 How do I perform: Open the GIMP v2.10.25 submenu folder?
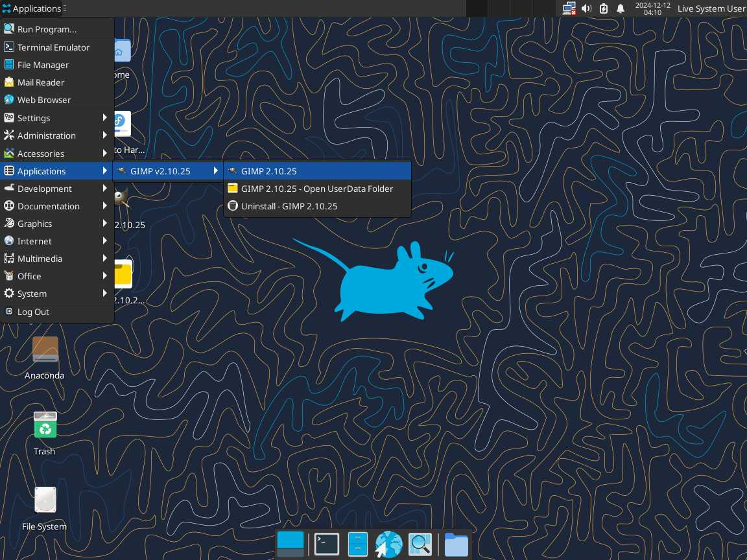tap(168, 171)
